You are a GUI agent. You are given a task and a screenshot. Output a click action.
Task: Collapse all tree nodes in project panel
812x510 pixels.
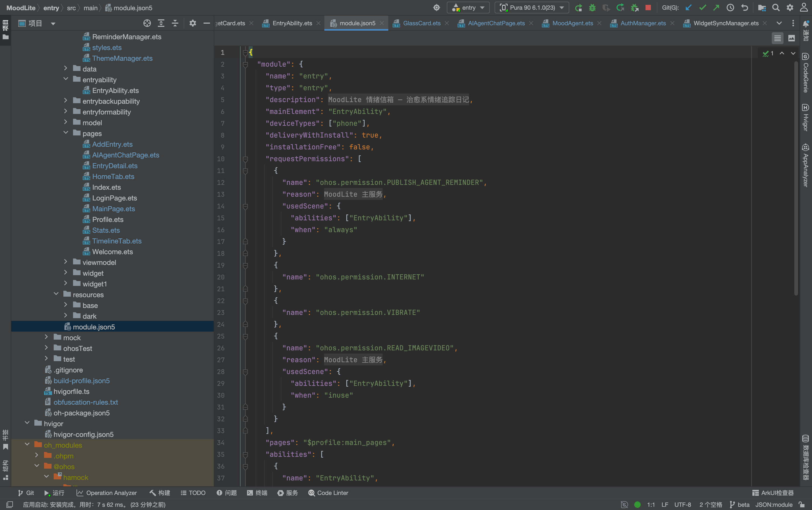(175, 23)
